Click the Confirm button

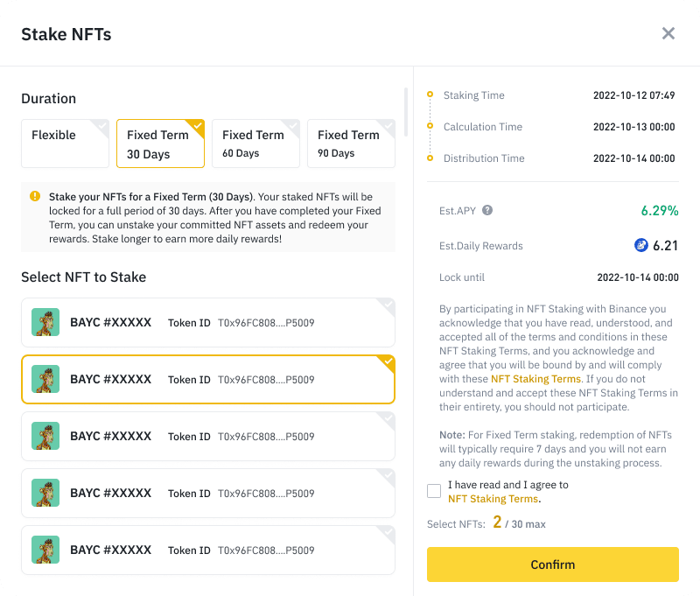552,564
